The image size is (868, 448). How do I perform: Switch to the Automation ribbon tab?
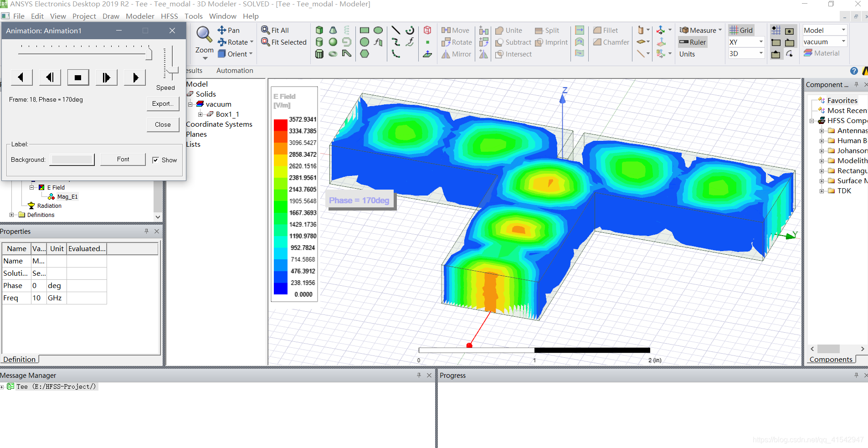point(235,71)
